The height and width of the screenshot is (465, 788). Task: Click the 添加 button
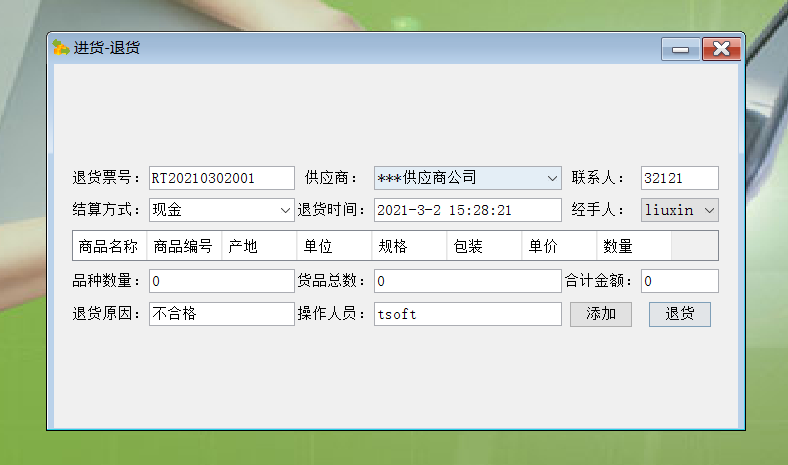pos(601,314)
